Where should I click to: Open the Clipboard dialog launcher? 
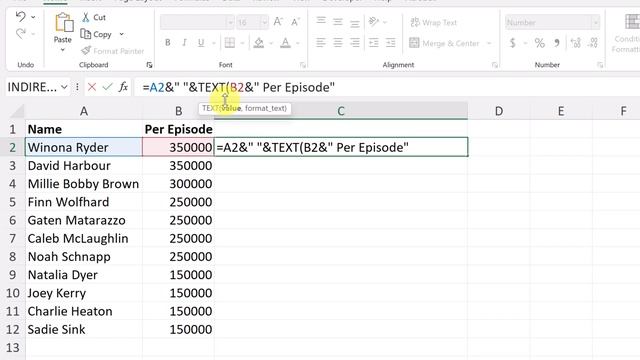tap(149, 65)
